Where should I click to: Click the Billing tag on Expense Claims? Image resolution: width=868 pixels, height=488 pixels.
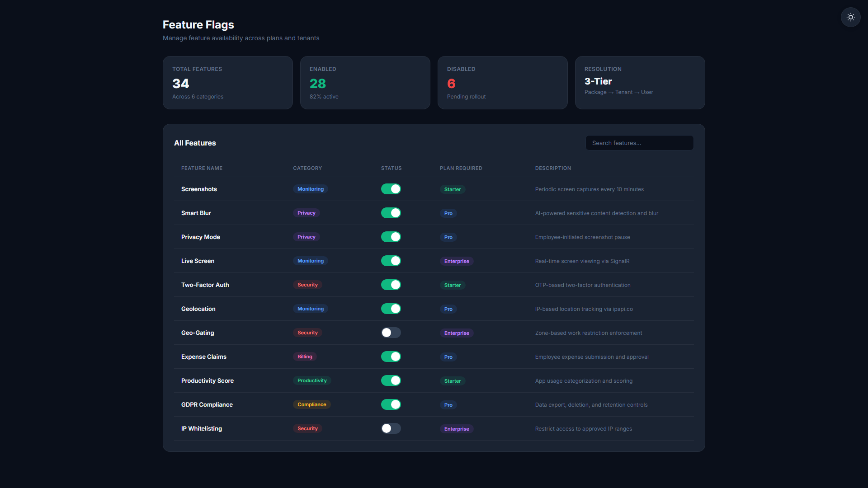click(x=305, y=357)
